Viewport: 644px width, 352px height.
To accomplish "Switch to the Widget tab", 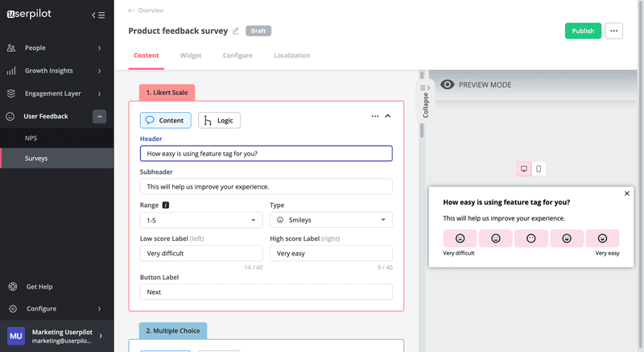I will click(191, 56).
